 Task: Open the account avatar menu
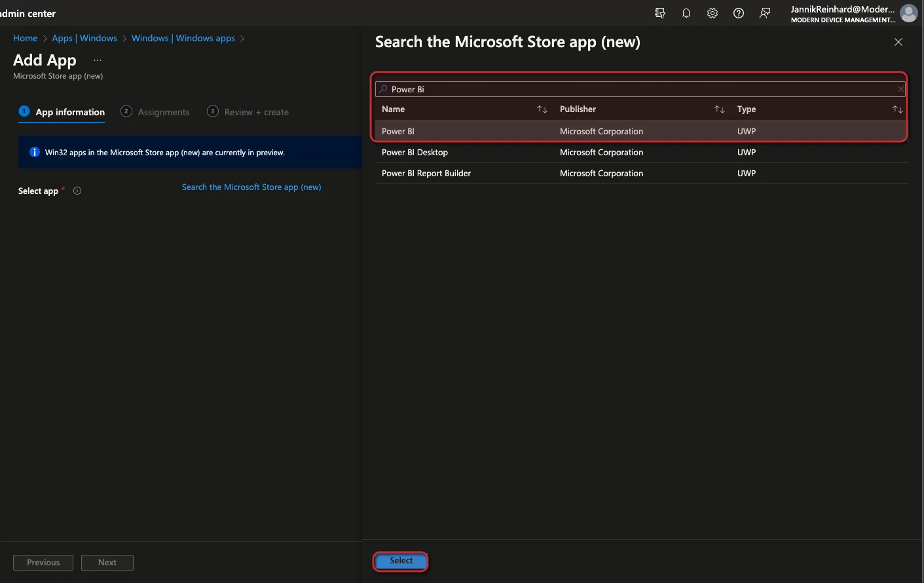tap(909, 13)
